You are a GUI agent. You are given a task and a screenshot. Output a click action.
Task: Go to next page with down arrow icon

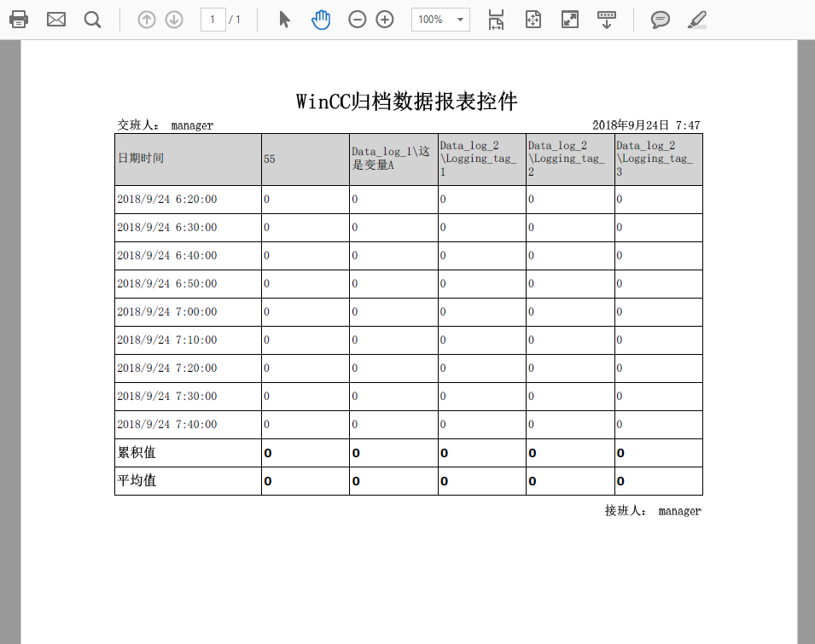tap(174, 19)
